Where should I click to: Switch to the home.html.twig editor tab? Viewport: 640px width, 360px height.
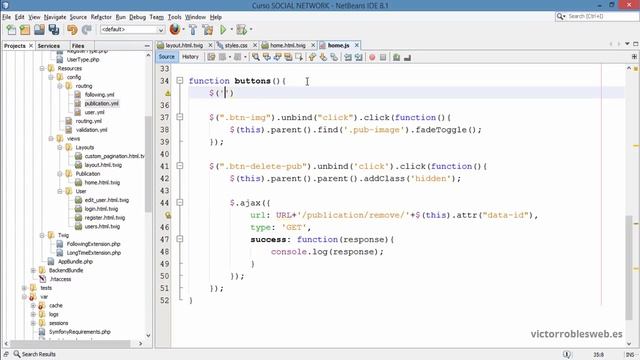pyautogui.click(x=288, y=45)
